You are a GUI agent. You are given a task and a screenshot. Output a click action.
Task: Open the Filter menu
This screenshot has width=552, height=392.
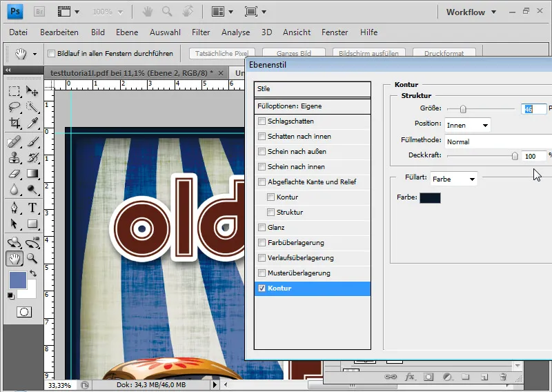[x=201, y=32]
